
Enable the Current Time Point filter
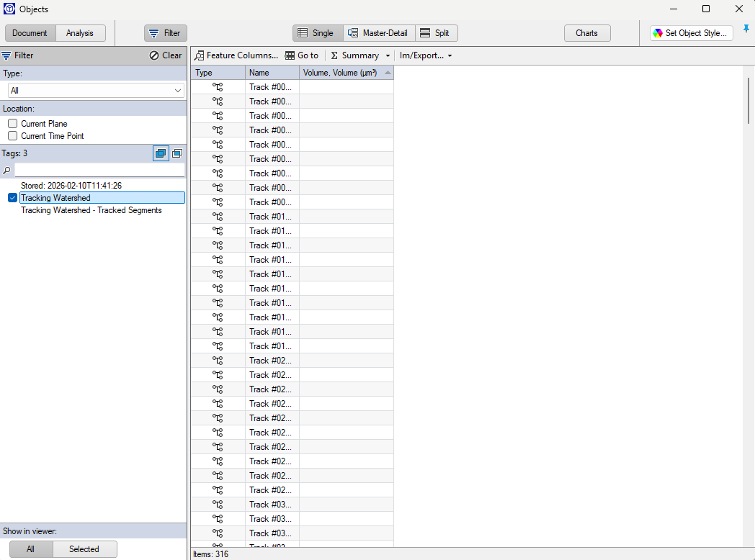[x=12, y=135]
